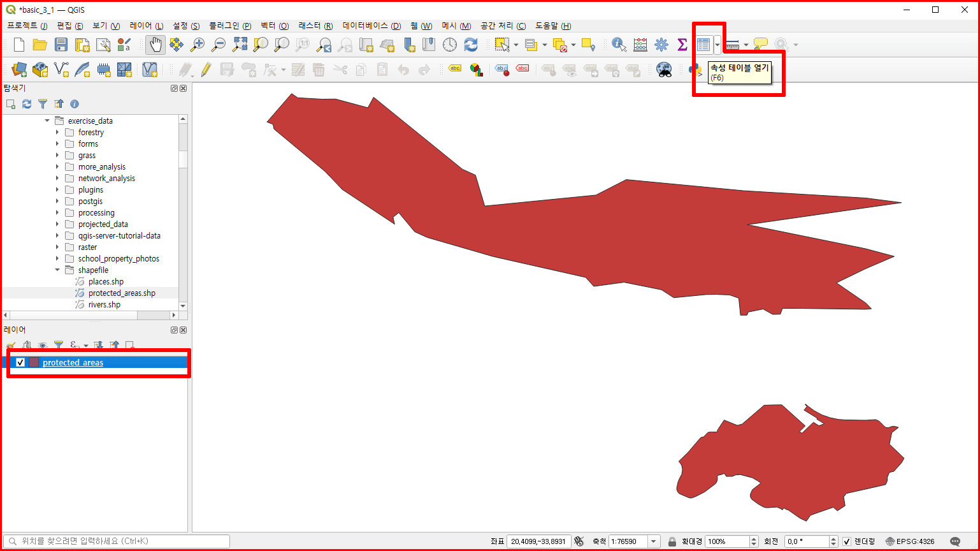
Task: Open the Python console icon
Action: (x=695, y=70)
